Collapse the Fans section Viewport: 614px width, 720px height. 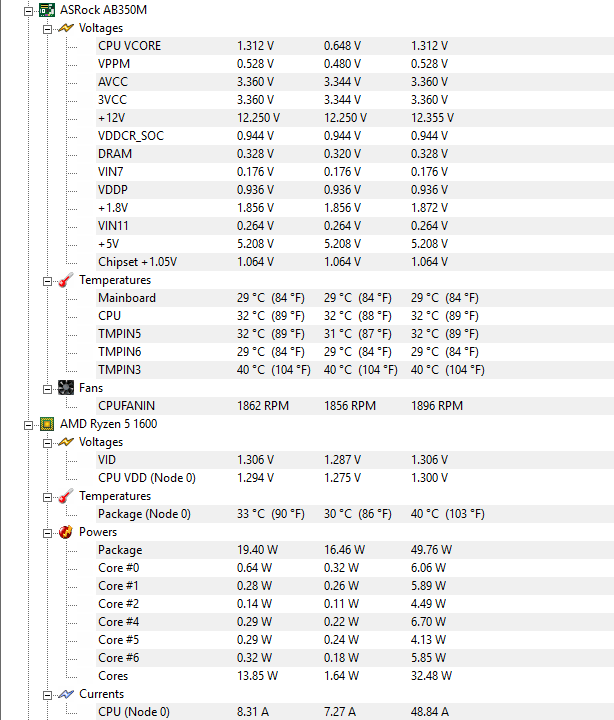[x=47, y=389]
